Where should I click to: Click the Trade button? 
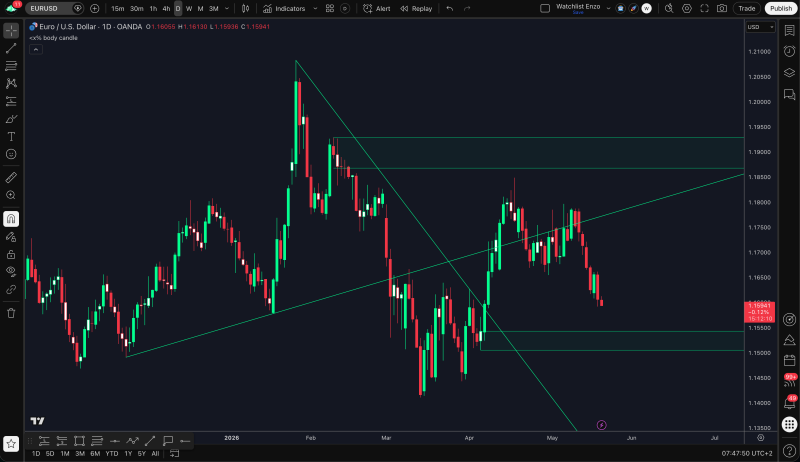click(747, 8)
